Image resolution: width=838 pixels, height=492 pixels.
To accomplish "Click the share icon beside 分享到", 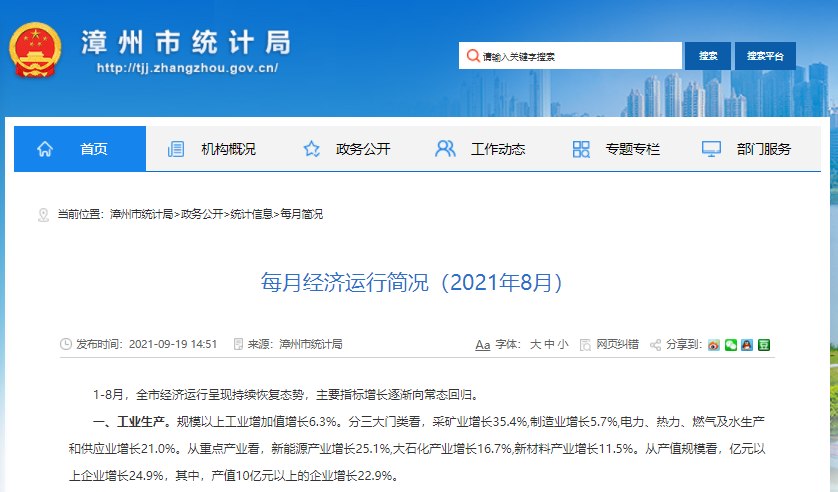I will coord(655,345).
